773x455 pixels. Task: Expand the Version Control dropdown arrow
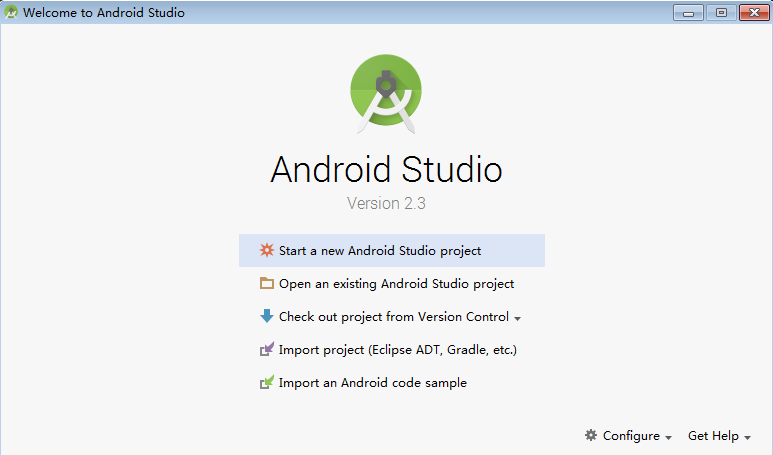point(517,318)
